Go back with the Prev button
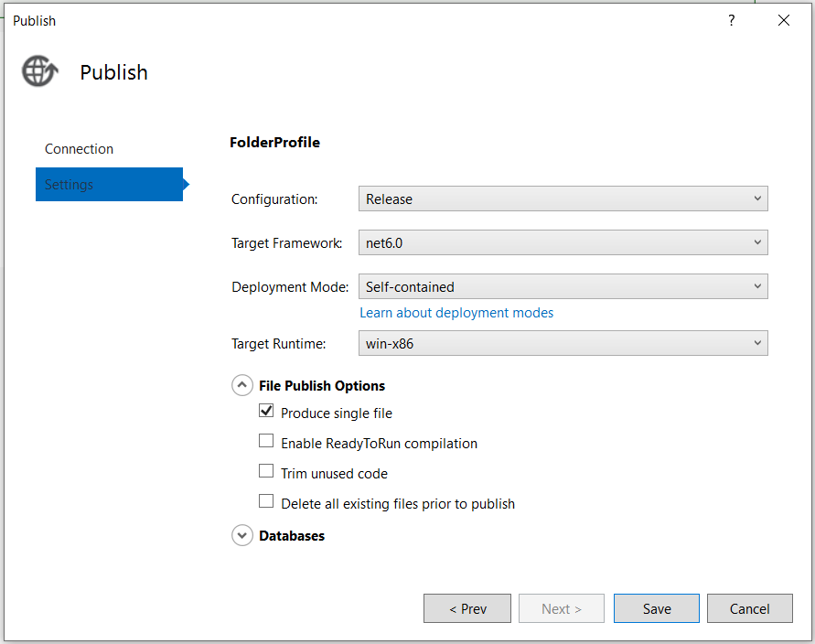The height and width of the screenshot is (644, 815). click(467, 608)
